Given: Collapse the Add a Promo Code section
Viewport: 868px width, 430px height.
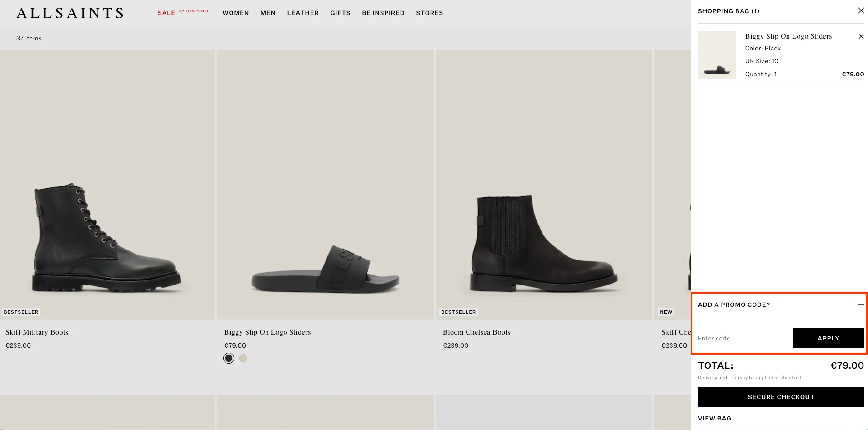Looking at the screenshot, I should [861, 305].
